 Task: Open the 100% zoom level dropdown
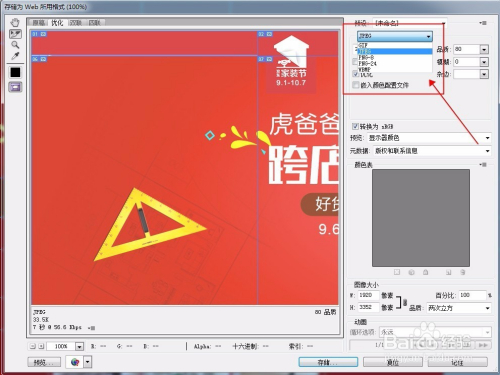tap(79, 346)
